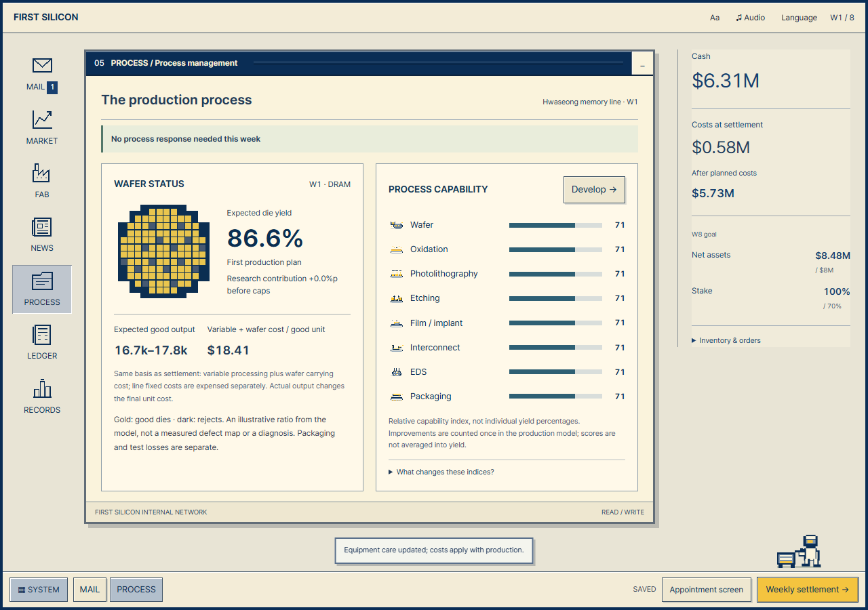This screenshot has height=610, width=868.
Task: Toggle the Audio setting
Action: [x=750, y=18]
